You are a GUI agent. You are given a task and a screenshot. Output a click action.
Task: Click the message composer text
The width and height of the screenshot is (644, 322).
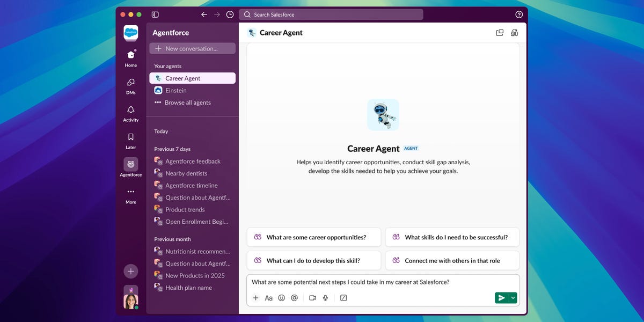[350, 282]
